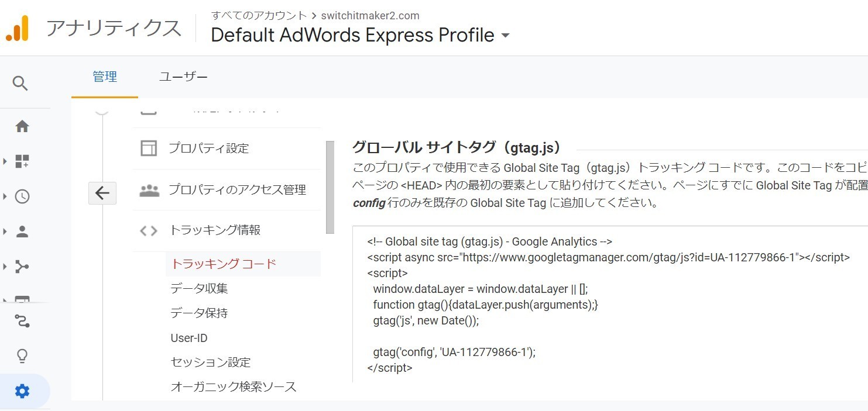Click the Google Analytics logo
868x411 pixels.
[x=17, y=27]
